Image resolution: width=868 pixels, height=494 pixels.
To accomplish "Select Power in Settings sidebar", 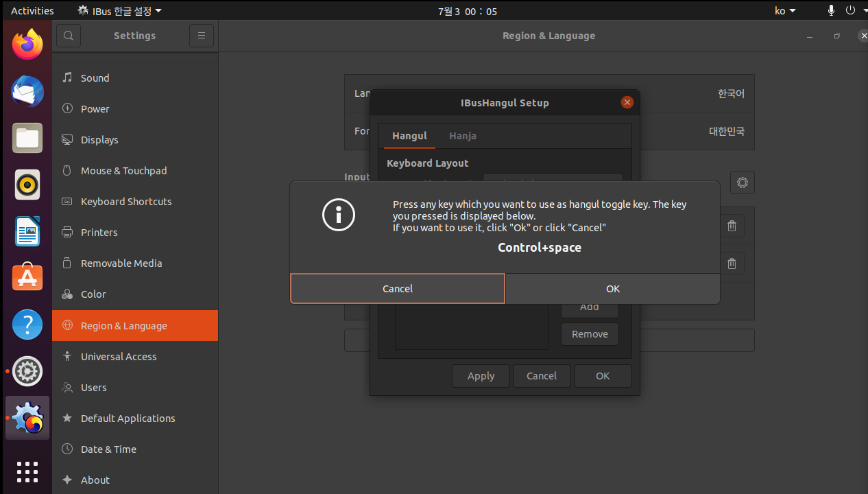I will click(135, 108).
